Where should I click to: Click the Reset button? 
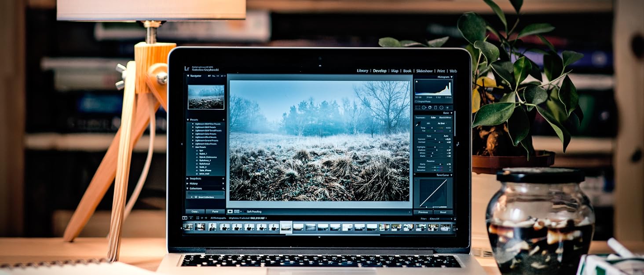pyautogui.click(x=443, y=212)
